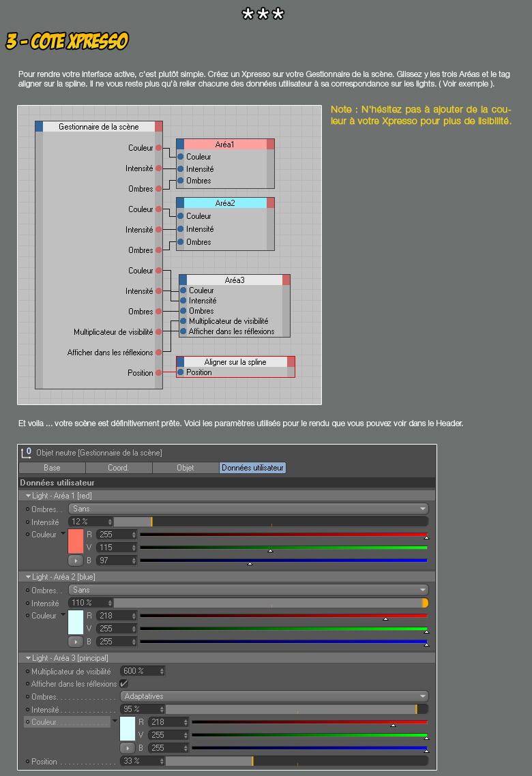Click the Intensité slider of Aréa 1
The image size is (532, 776).
[271, 522]
